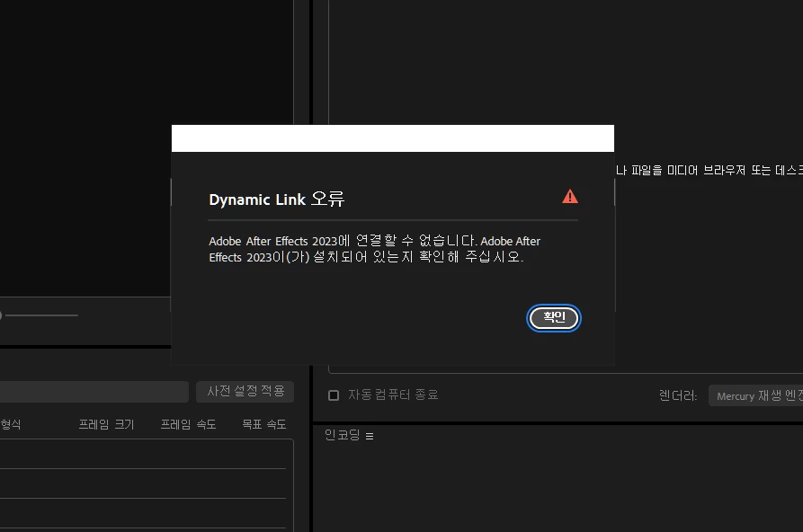The width and height of the screenshot is (803, 532).
Task: Open the 인코딩 panel menu icon
Action: pyautogui.click(x=370, y=436)
